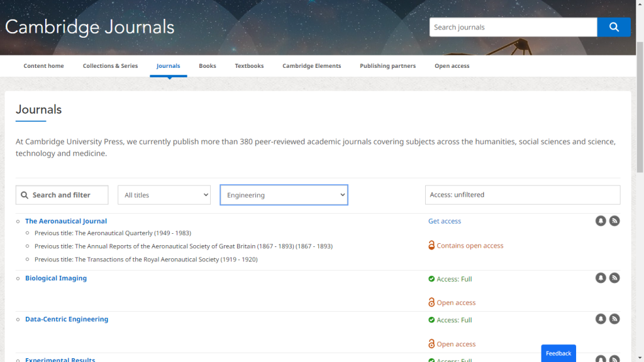
Task: Click Get access link
Action: (x=445, y=221)
